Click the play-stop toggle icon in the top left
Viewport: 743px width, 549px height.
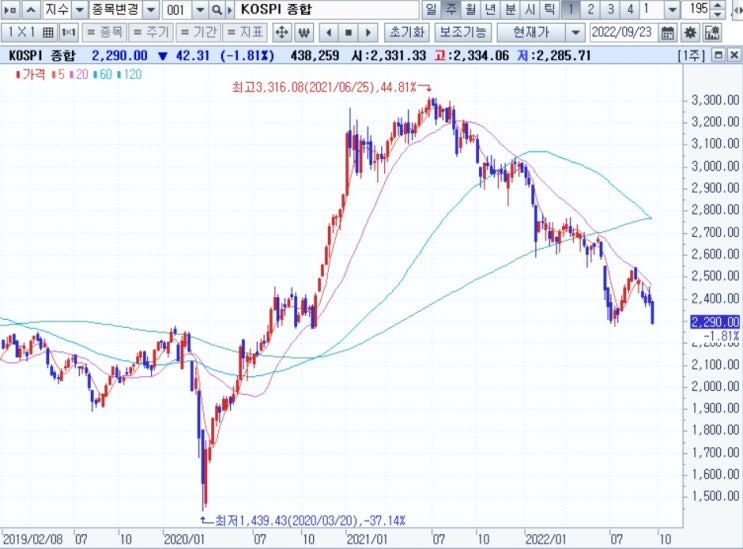pyautogui.click(x=9, y=9)
